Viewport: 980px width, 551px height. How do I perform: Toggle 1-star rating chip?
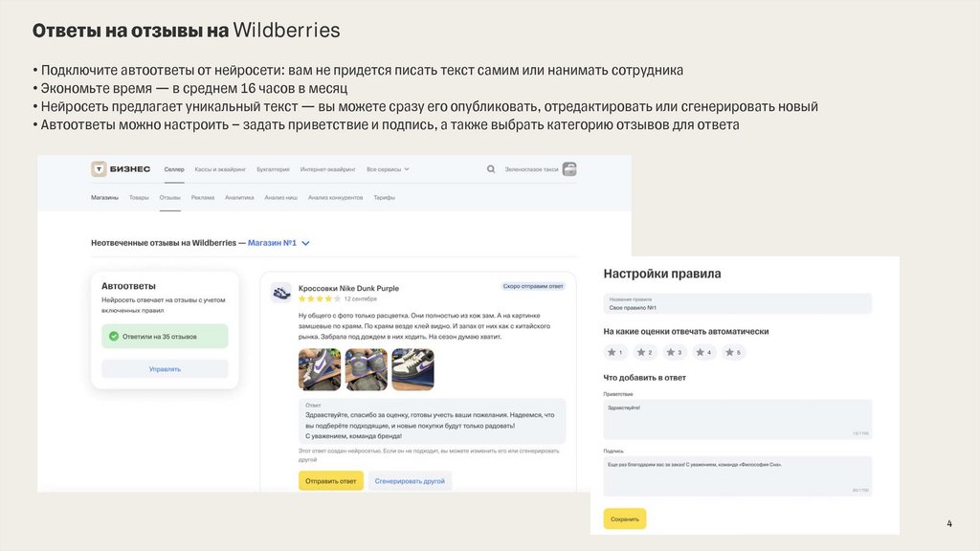click(616, 352)
